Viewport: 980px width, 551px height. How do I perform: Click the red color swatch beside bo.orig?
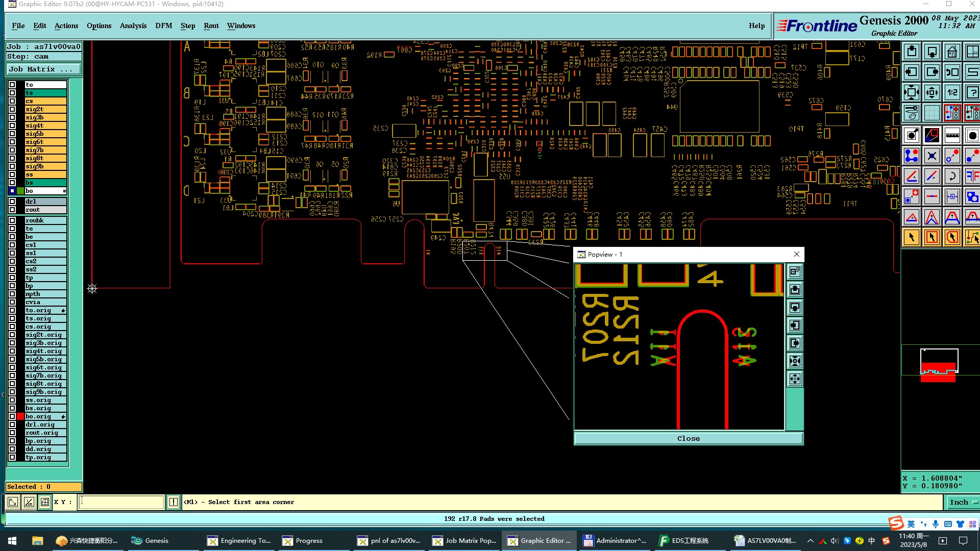coord(20,416)
